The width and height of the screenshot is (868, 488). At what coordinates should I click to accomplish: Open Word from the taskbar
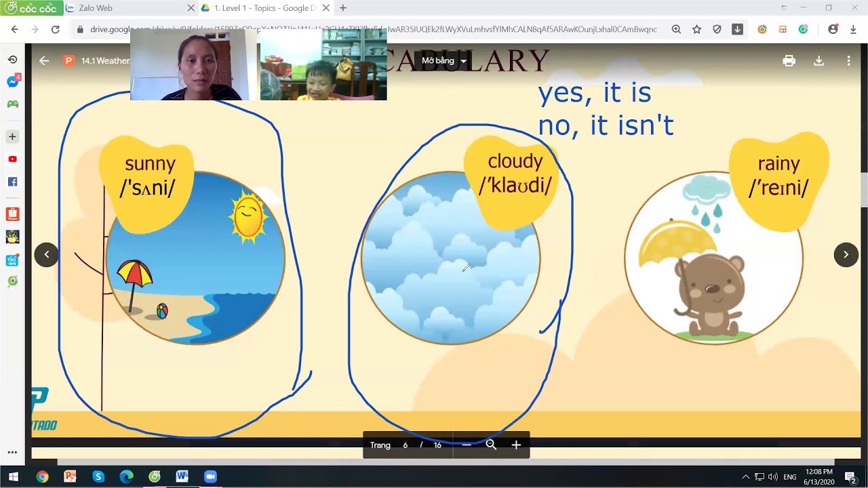point(182,477)
